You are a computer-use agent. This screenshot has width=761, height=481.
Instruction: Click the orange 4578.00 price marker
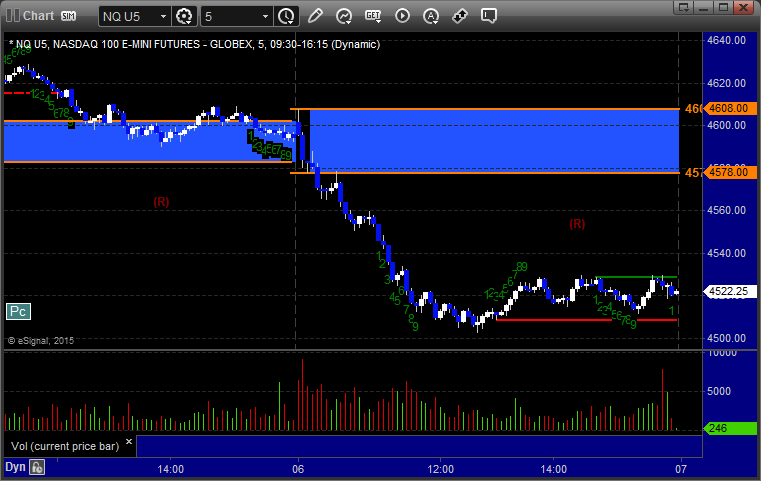click(x=730, y=172)
